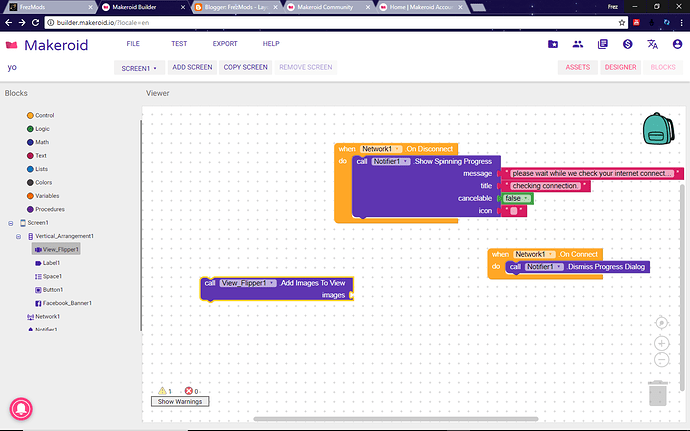Open My Projects folder icon
Screen dimensions: 690x431
tap(553, 44)
